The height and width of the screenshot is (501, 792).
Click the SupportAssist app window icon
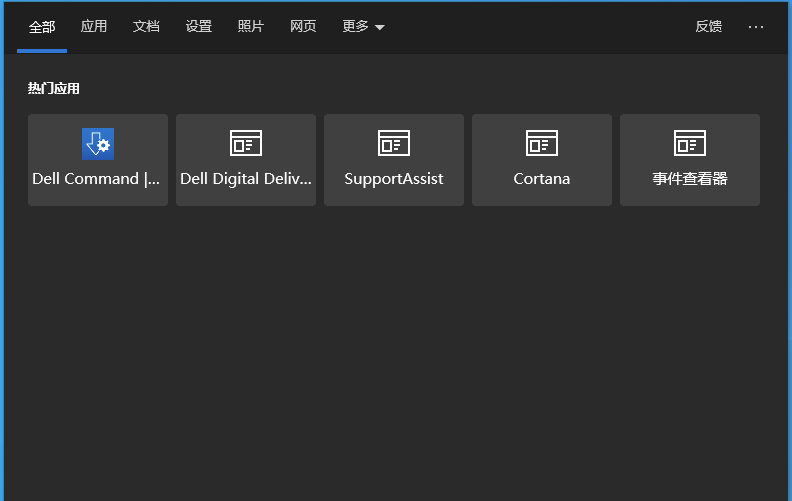point(394,143)
